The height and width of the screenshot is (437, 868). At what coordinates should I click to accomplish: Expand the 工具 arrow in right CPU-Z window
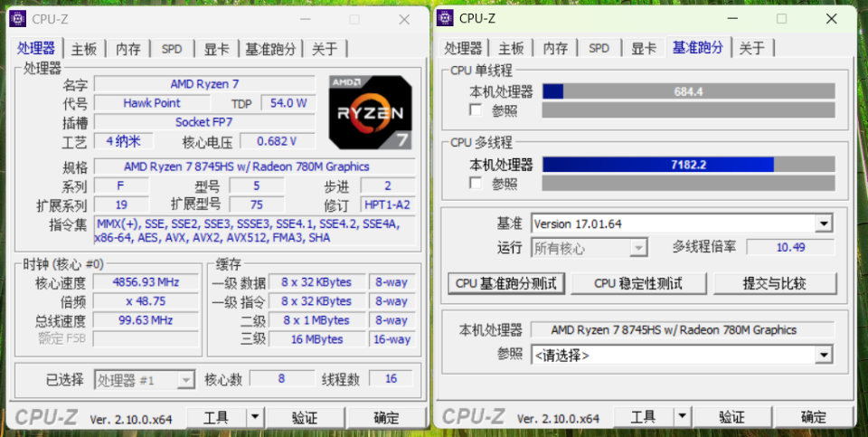682,417
